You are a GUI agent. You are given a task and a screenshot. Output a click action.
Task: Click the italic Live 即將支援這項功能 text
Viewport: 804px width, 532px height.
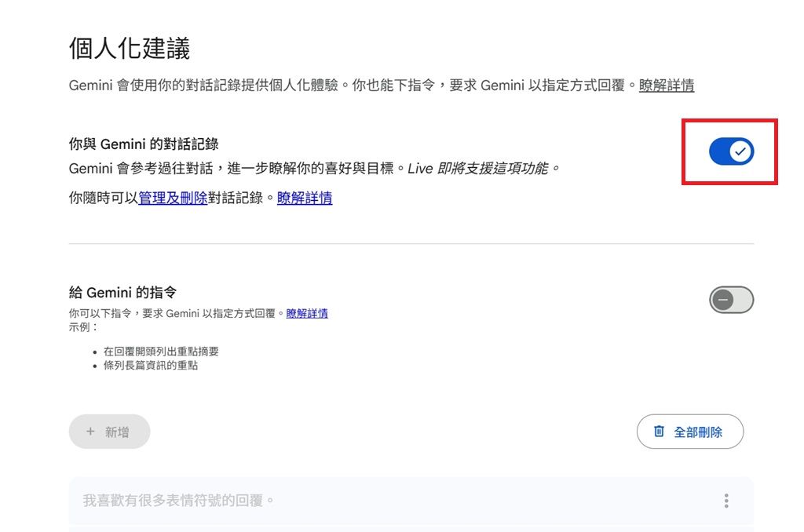click(483, 168)
